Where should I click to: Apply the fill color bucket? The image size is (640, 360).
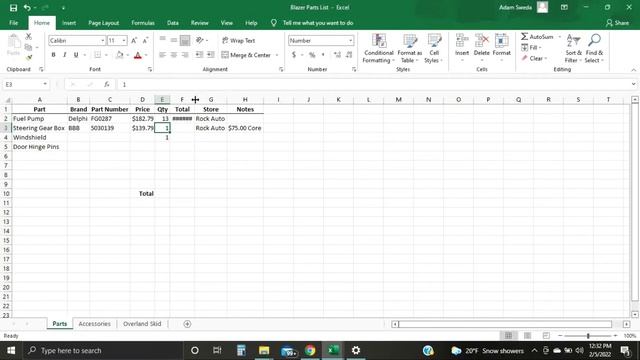pos(120,55)
